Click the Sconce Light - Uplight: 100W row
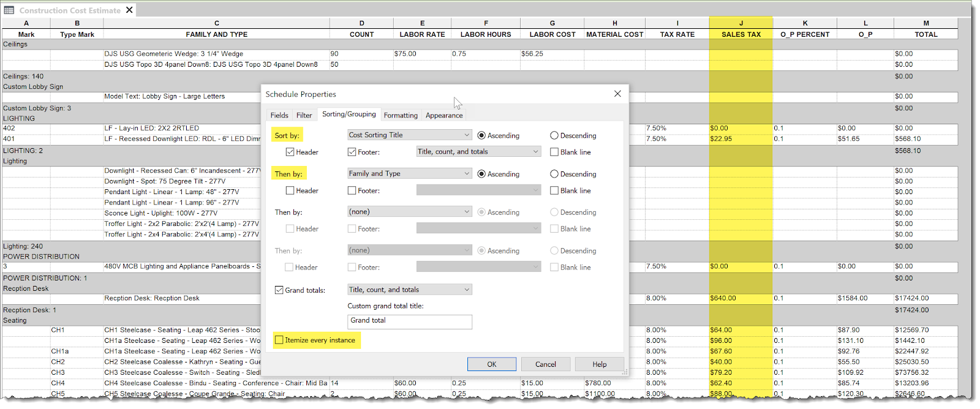Viewport: 980px width, 409px height. pos(480,213)
